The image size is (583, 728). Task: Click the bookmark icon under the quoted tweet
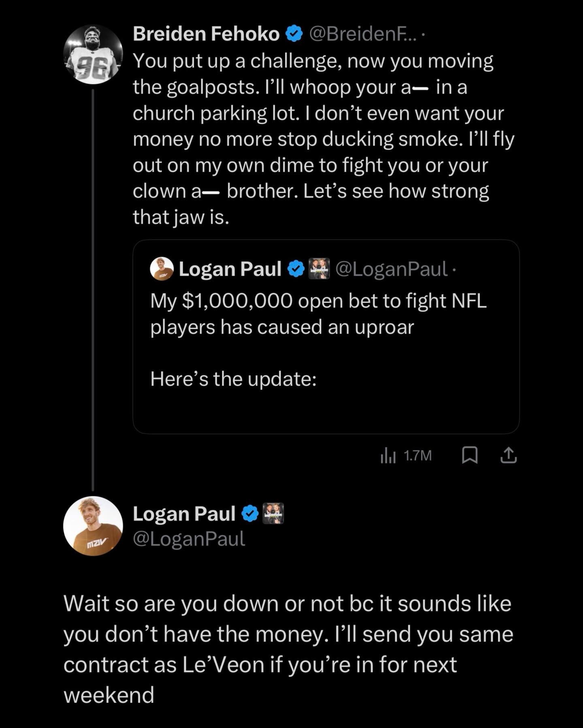470,455
